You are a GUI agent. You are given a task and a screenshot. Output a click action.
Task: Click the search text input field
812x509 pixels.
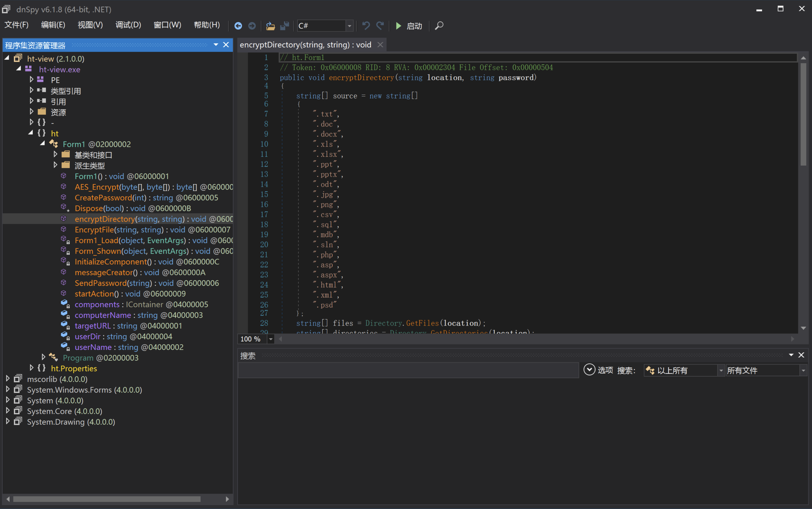408,370
